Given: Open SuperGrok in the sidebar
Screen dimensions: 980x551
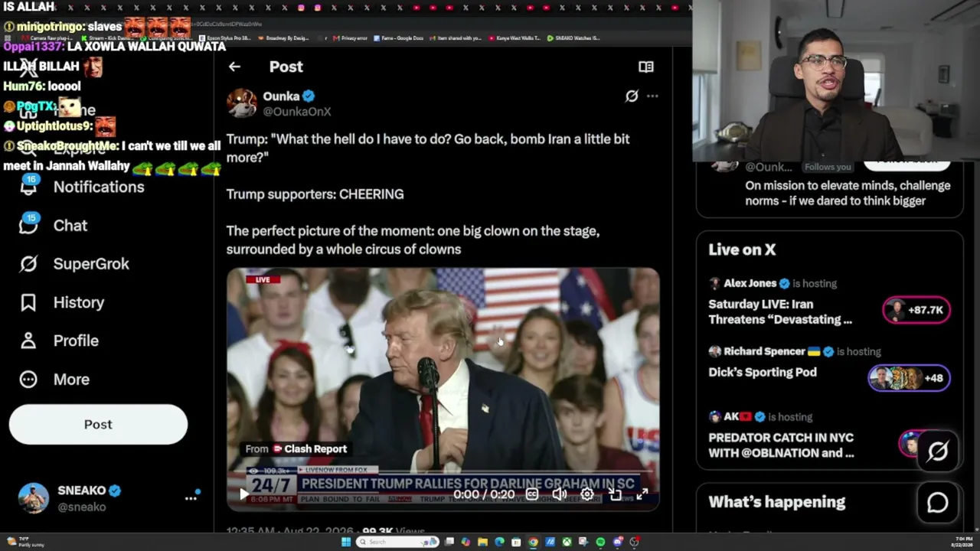Looking at the screenshot, I should point(74,264).
